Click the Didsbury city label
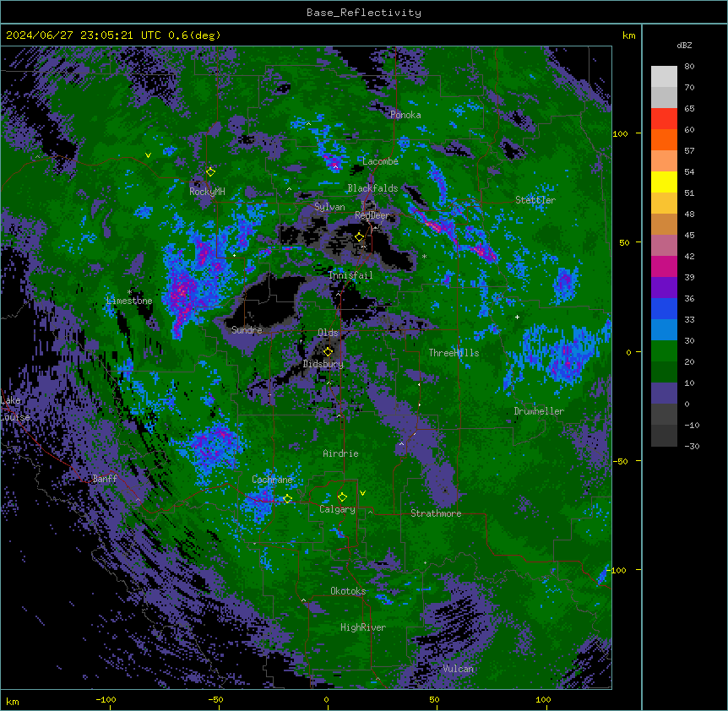This screenshot has height=711, width=728. [x=323, y=364]
